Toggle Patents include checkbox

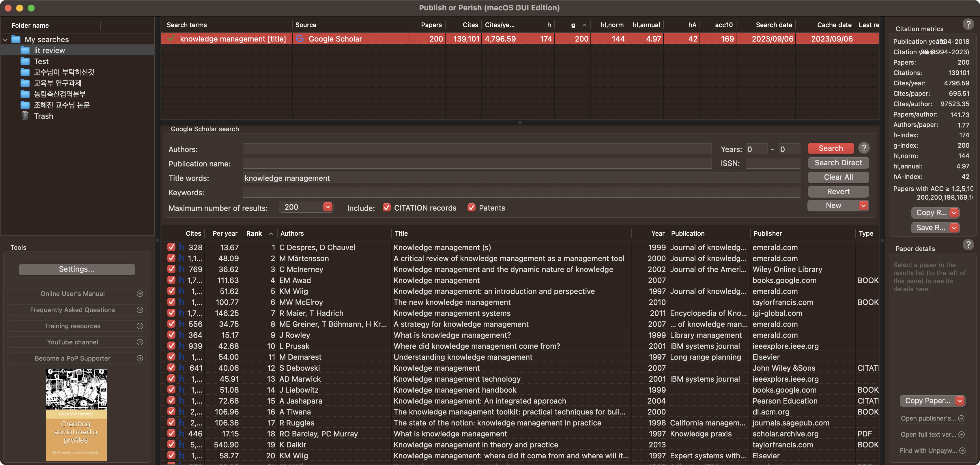(472, 207)
